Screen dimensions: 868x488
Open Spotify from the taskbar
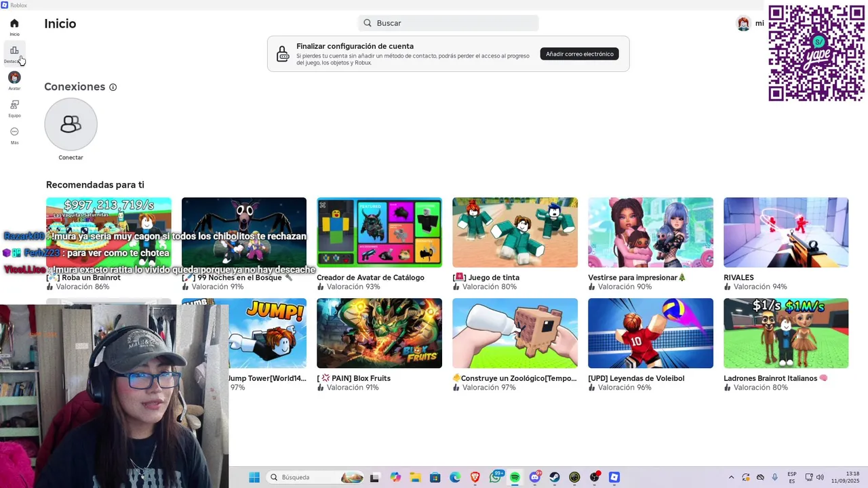coord(515,477)
